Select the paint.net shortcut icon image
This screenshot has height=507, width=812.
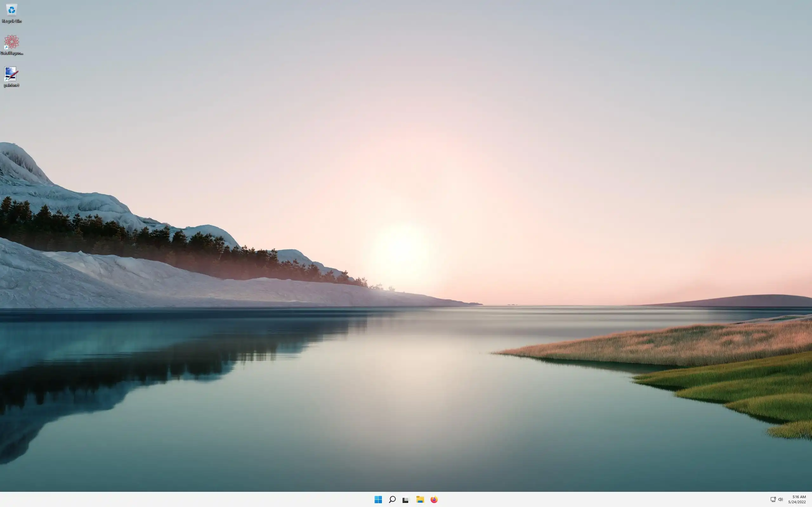click(11, 74)
